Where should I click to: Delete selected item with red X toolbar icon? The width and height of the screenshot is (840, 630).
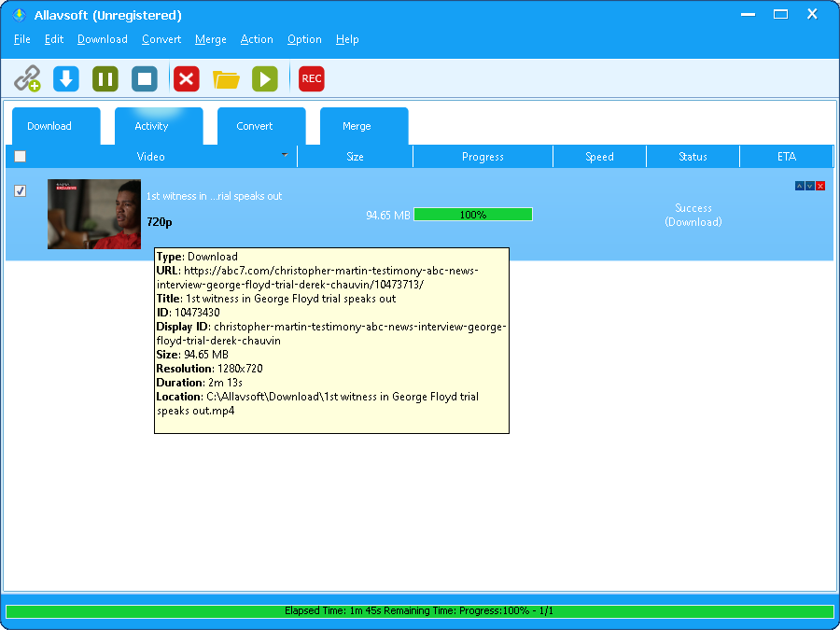(187, 78)
